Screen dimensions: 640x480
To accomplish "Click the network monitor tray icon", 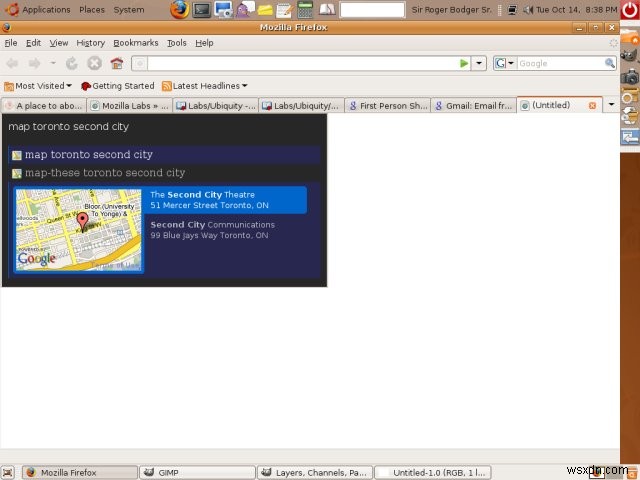I will click(x=512, y=9).
